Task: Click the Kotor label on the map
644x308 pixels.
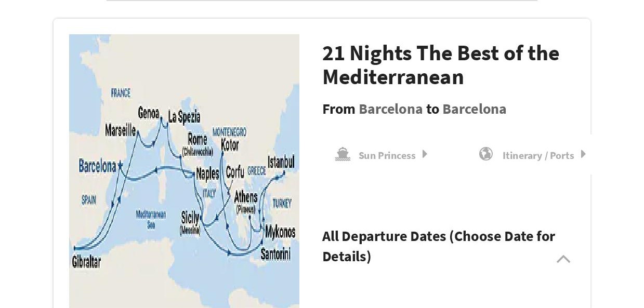Action: [x=230, y=145]
